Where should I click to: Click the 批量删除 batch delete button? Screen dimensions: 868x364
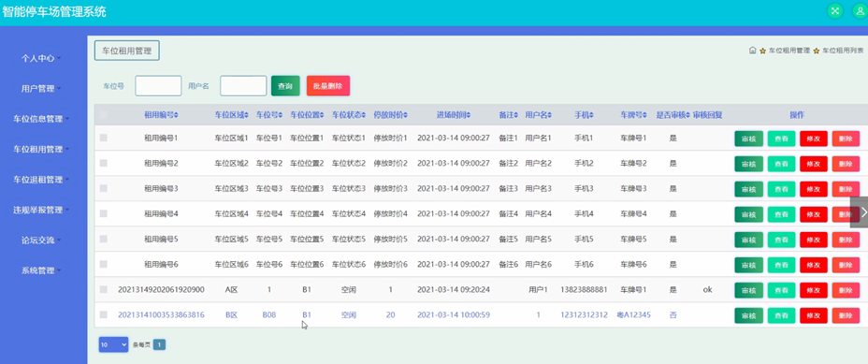click(x=327, y=86)
